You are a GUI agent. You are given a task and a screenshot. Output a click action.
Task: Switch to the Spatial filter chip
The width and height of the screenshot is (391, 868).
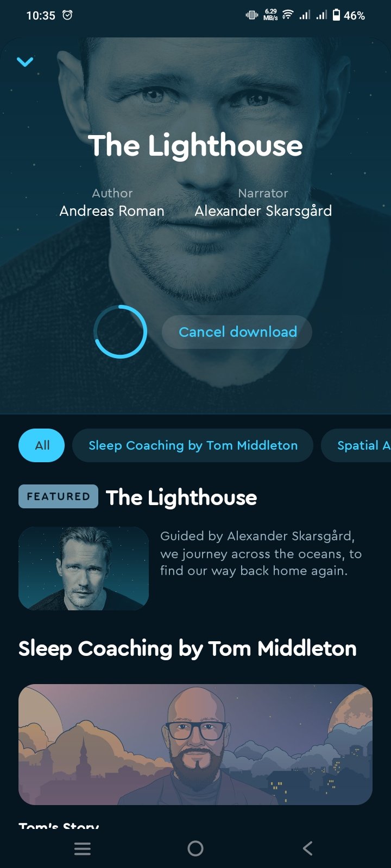coord(356,445)
